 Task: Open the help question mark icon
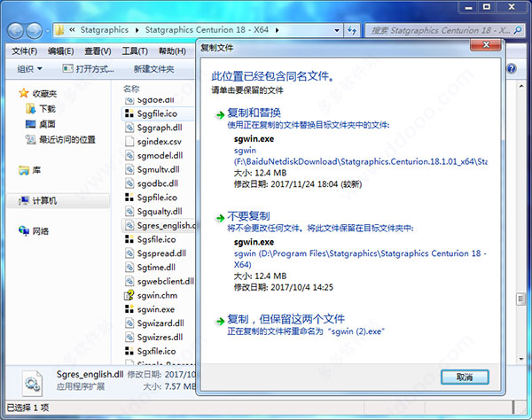click(x=512, y=68)
